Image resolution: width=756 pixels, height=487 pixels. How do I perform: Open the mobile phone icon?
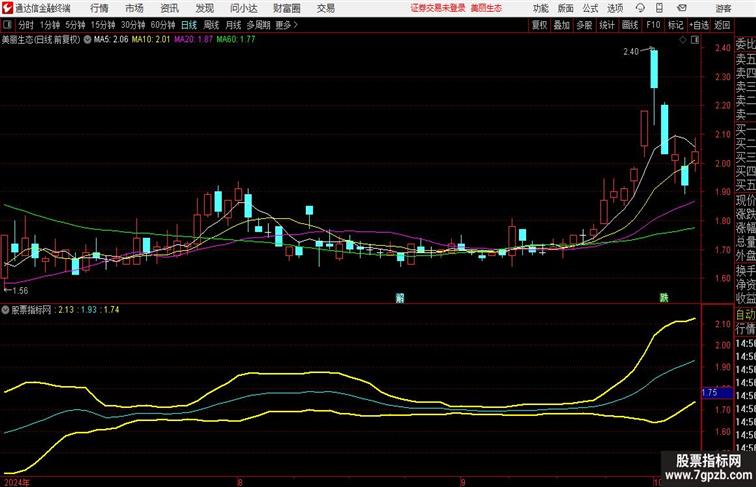point(659,8)
